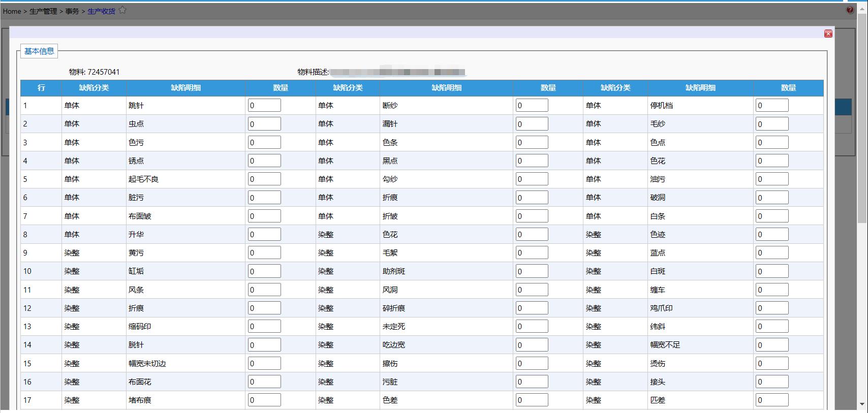Click quantity field for 断纱

532,105
